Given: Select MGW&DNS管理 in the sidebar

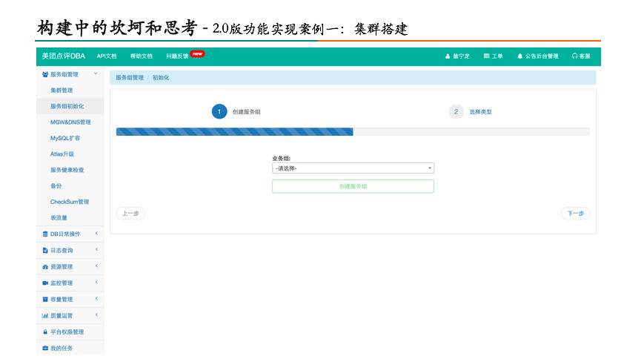Looking at the screenshot, I should coord(70,122).
